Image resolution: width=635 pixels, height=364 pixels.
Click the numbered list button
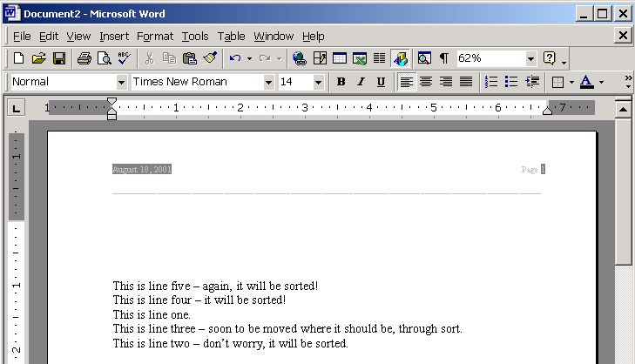[491, 82]
